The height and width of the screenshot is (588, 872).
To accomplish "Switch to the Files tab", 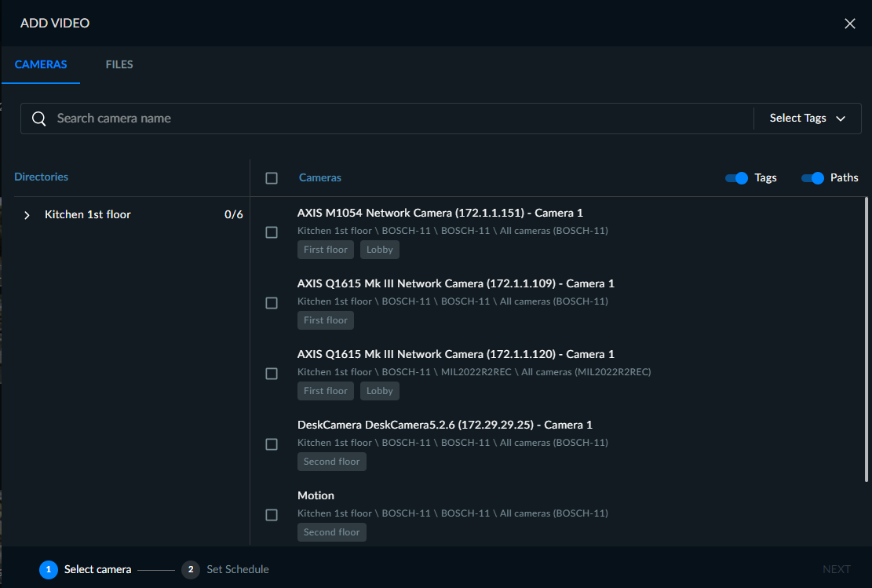I will (119, 64).
